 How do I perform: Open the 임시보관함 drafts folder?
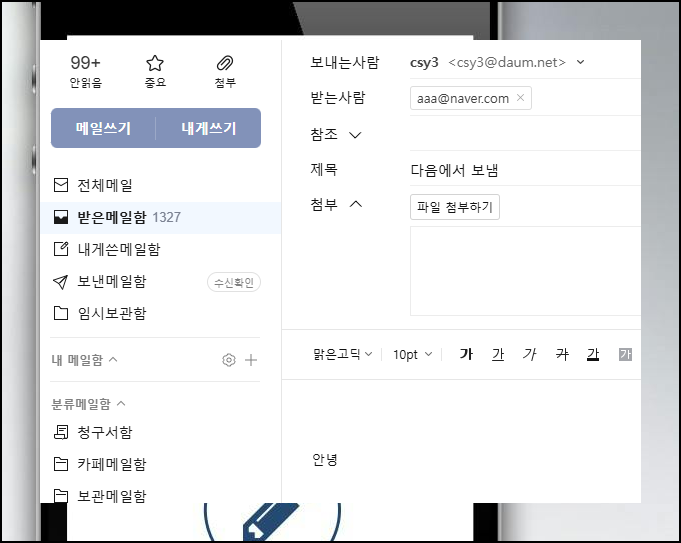pos(112,314)
